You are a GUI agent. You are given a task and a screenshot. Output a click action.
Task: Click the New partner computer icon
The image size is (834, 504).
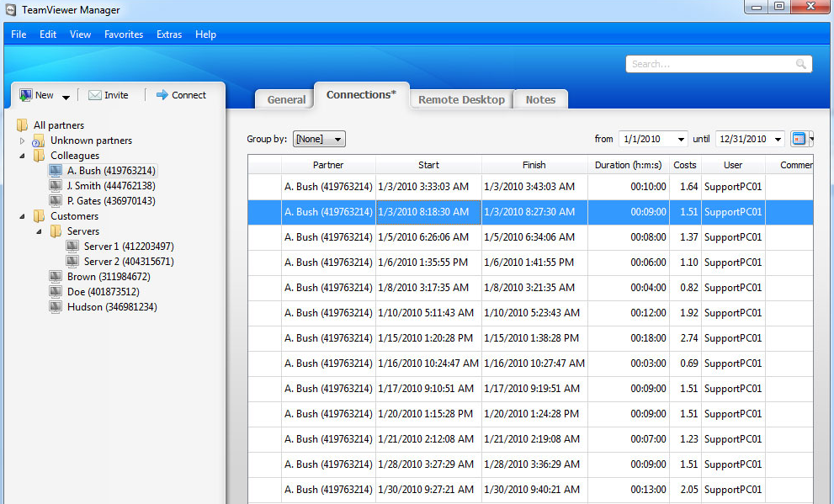pos(25,95)
